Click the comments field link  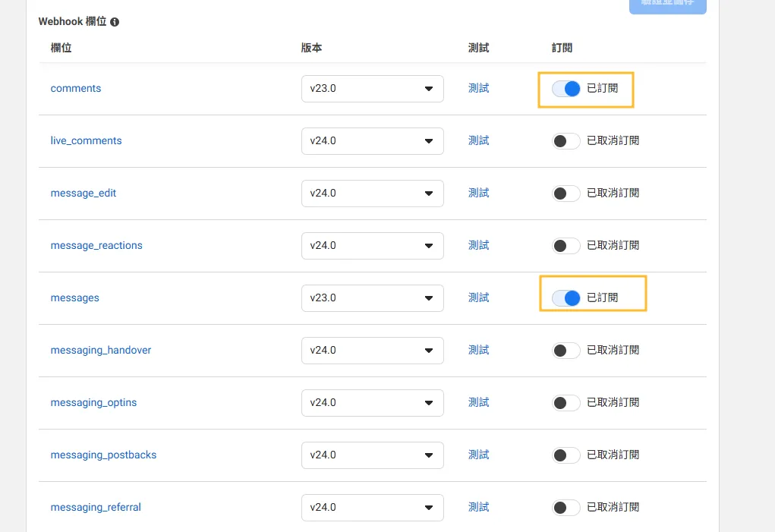coord(76,89)
